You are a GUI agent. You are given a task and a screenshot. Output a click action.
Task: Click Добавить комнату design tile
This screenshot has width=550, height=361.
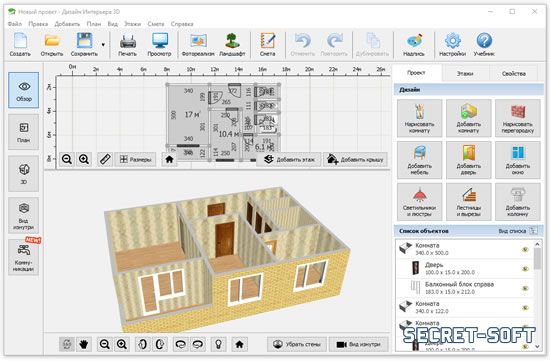click(469, 118)
